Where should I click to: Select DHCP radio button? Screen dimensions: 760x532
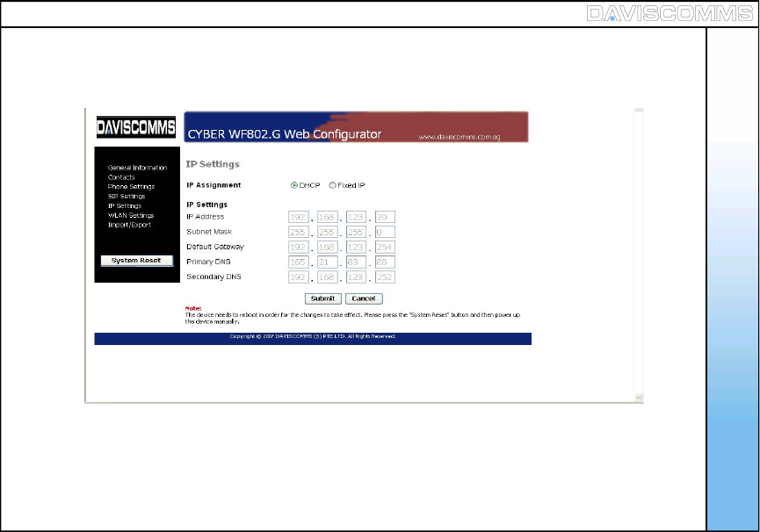tap(293, 185)
